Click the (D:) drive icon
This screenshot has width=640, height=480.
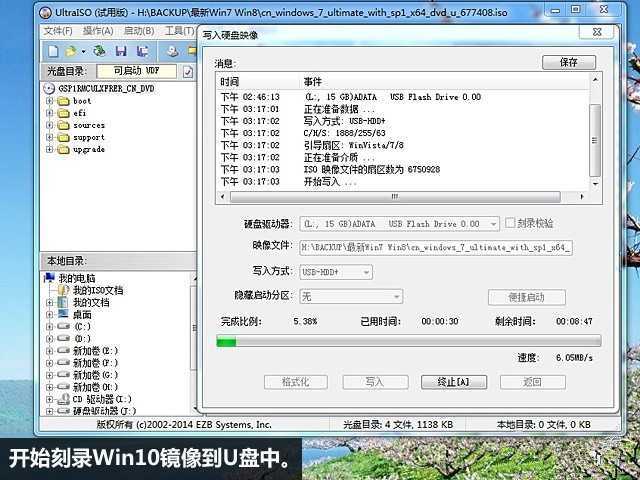[x=64, y=338]
